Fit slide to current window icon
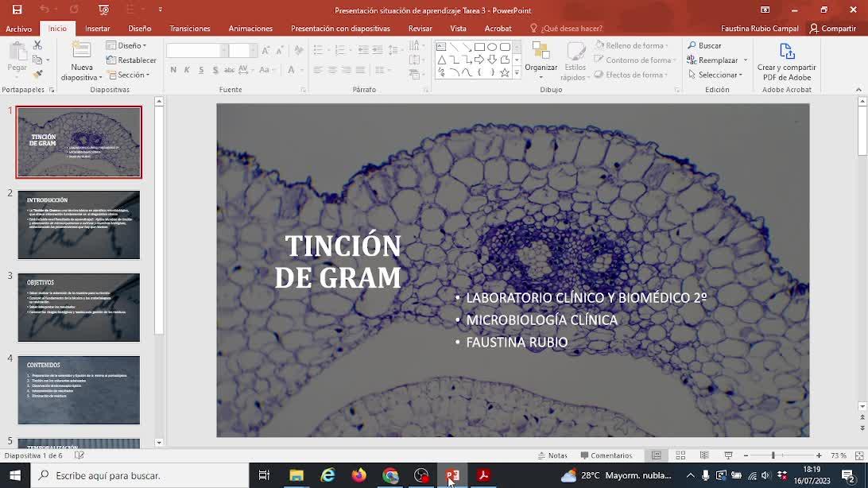The image size is (868, 488). coord(858,455)
